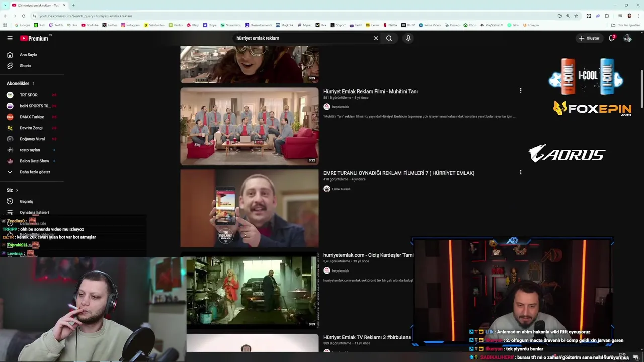The width and height of the screenshot is (644, 362).
Task: Open the Google bookmark
Action: click(x=22, y=25)
